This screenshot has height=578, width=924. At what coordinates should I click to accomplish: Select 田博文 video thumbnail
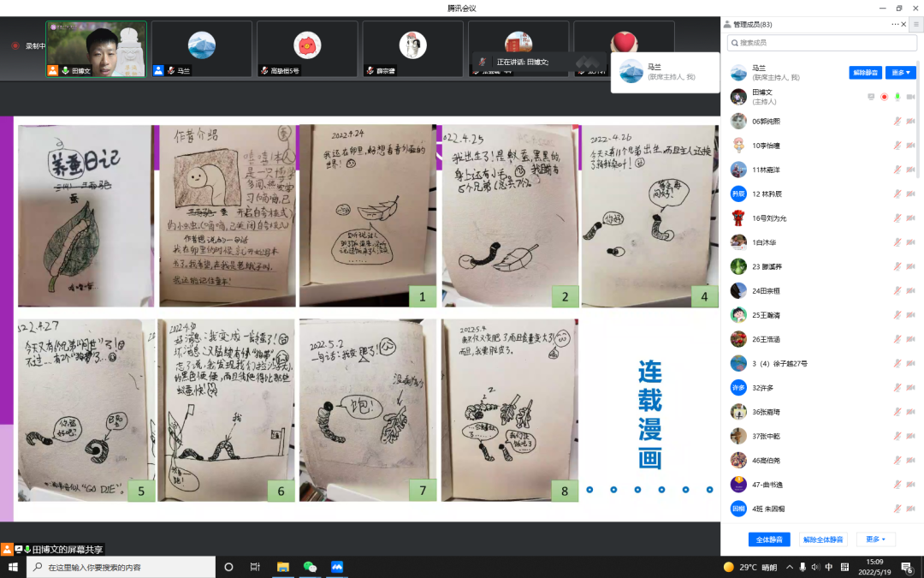pos(96,49)
